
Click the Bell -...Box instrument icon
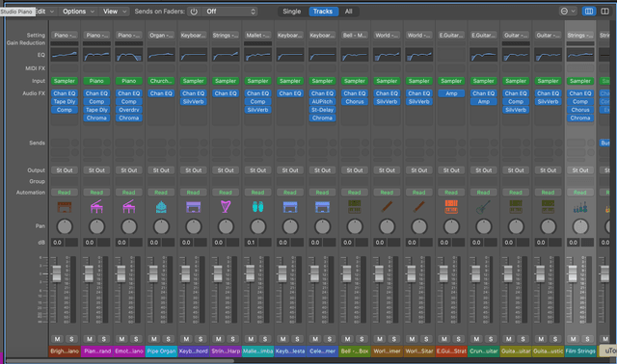(x=355, y=207)
